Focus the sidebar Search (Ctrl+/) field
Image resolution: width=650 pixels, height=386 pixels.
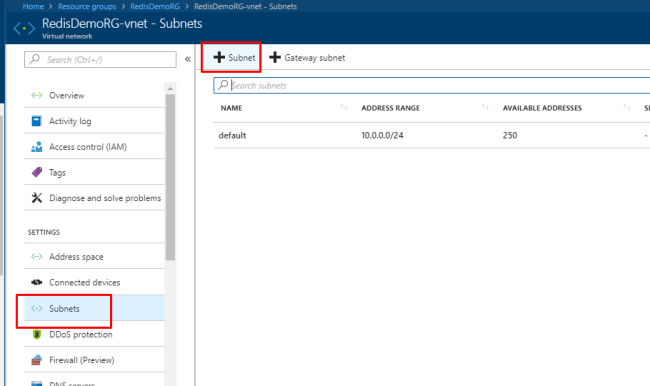pos(100,59)
